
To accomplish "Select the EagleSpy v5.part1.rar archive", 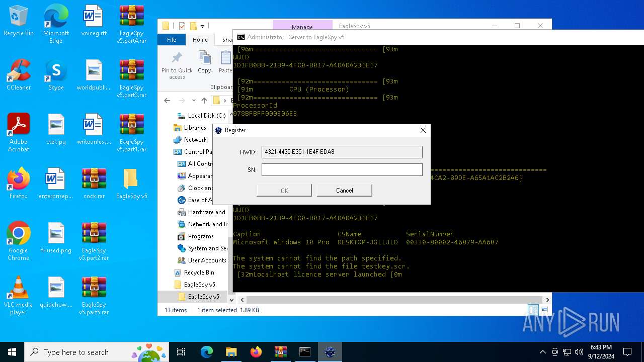I will click(131, 133).
